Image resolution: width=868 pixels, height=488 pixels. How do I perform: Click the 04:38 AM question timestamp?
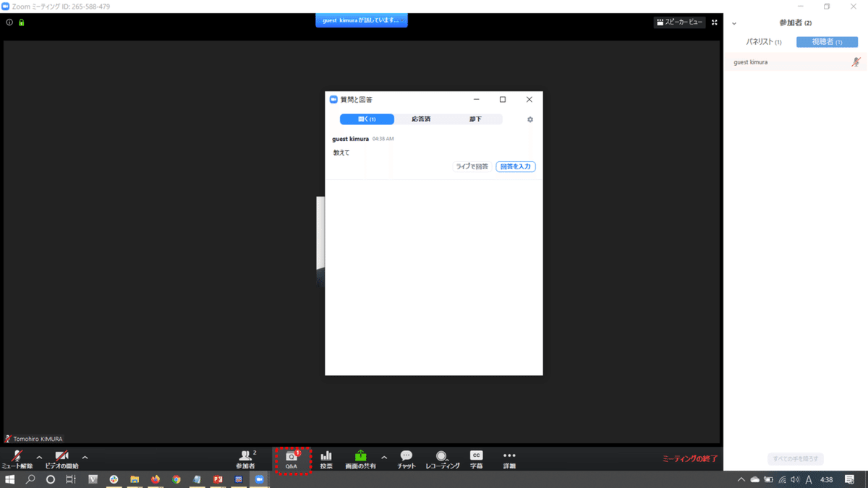coord(383,139)
